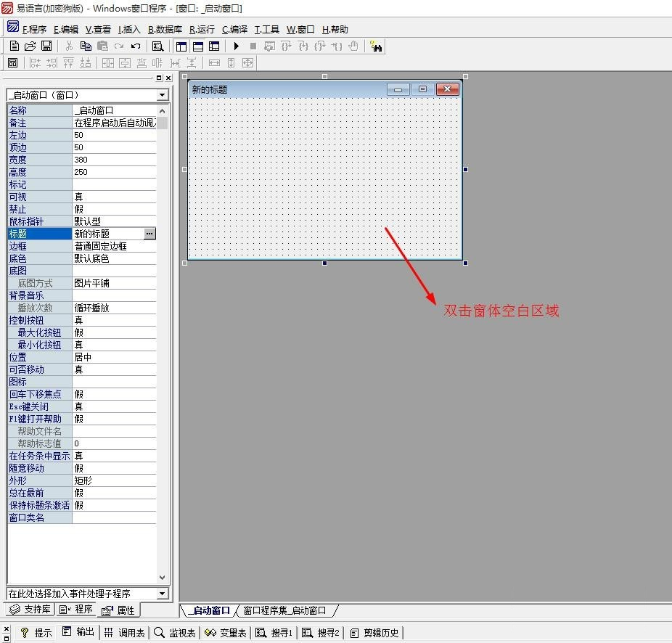Image resolution: width=672 pixels, height=643 pixels.
Task: Click the 可视 property value 真
Action: coord(114,197)
